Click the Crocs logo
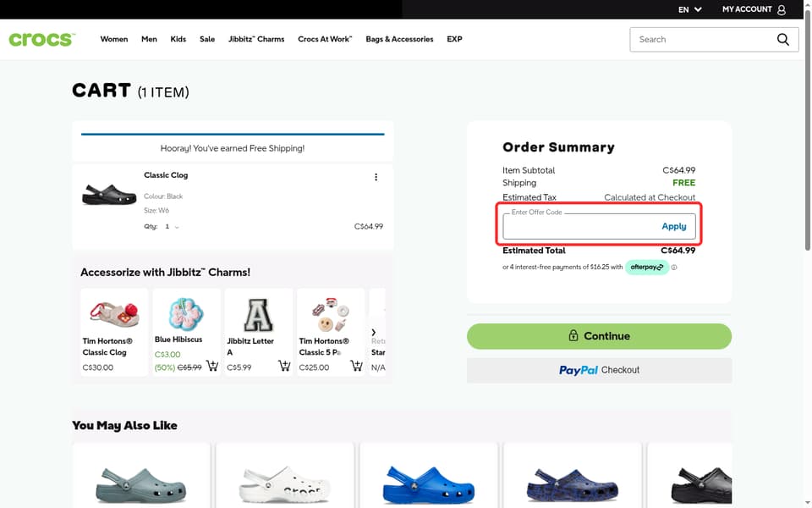 (x=42, y=40)
